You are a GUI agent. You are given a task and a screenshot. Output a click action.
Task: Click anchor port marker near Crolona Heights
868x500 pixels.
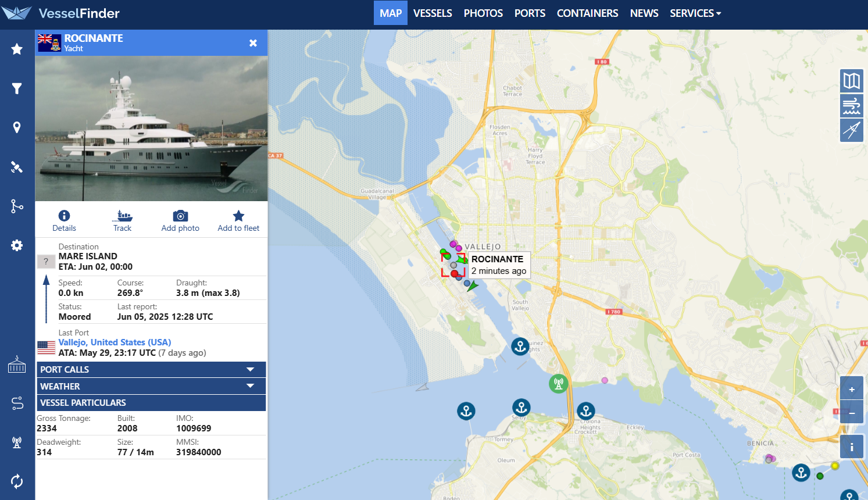pyautogui.click(x=585, y=411)
